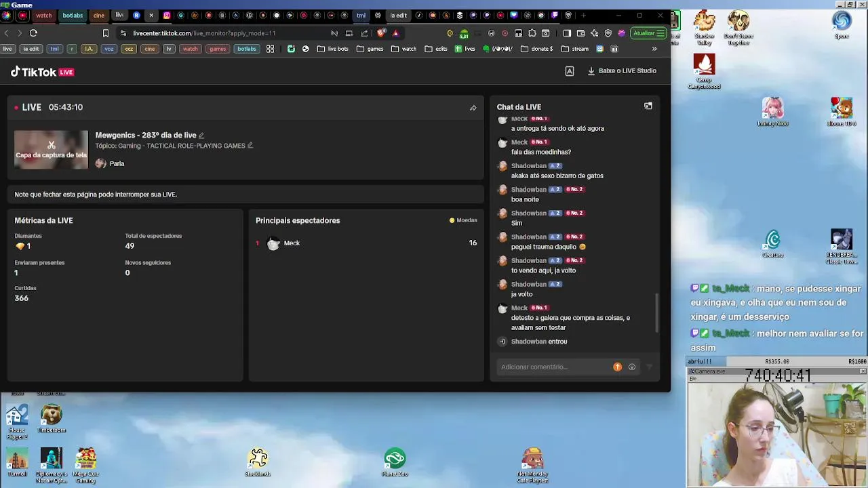
Task: Open the browser hamburger menu beside Atualizar
Action: (660, 33)
